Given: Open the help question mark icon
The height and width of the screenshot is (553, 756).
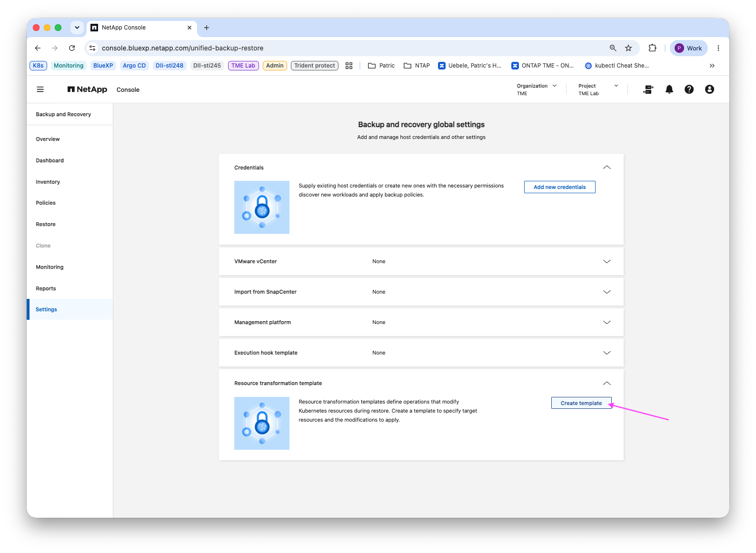Looking at the screenshot, I should (689, 89).
